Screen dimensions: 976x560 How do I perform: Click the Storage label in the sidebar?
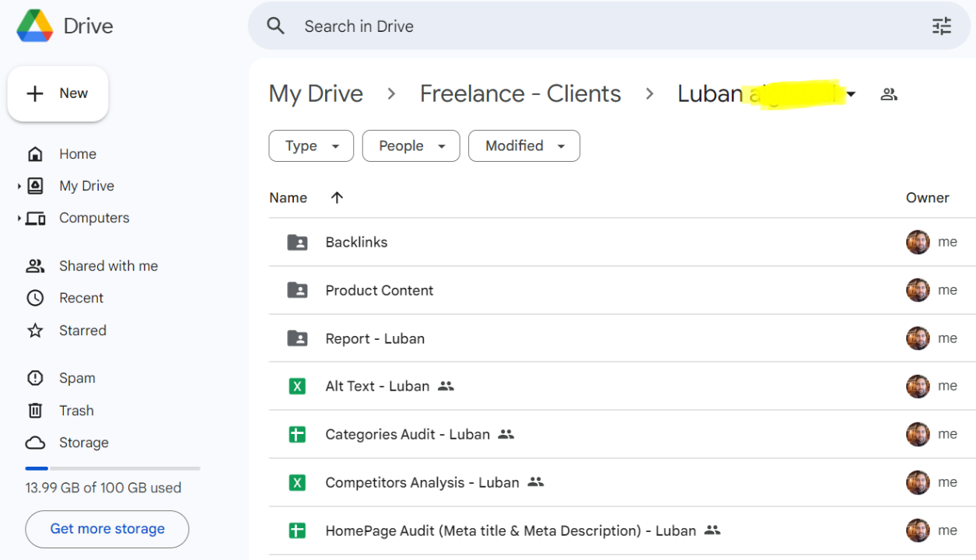point(84,443)
